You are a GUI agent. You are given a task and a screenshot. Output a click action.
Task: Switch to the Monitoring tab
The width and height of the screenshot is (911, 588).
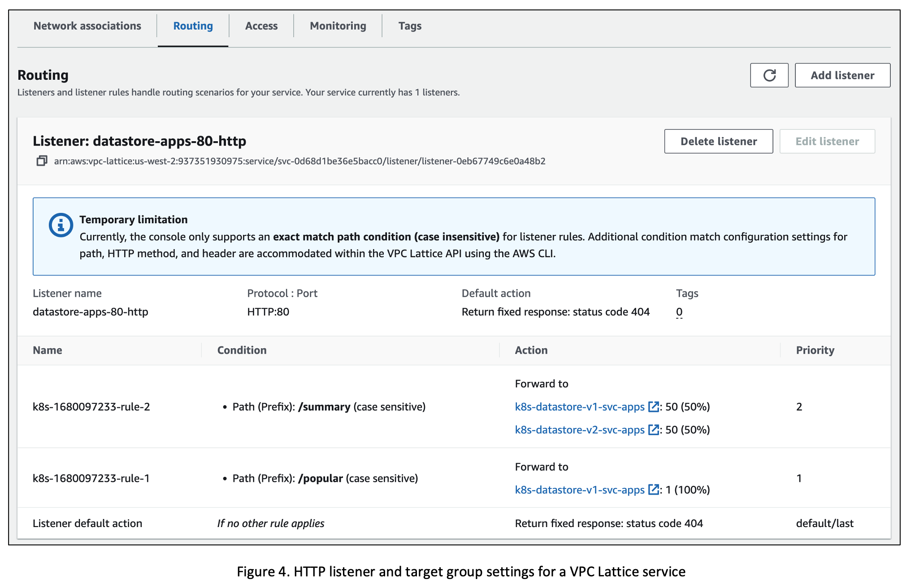pyautogui.click(x=337, y=26)
